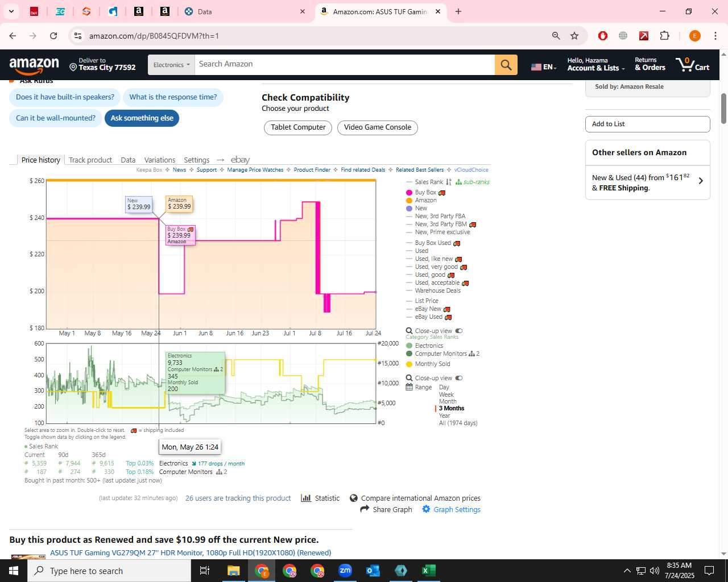Screen dimensions: 728x582
Task: Set graph range to Week
Action: 446,394
